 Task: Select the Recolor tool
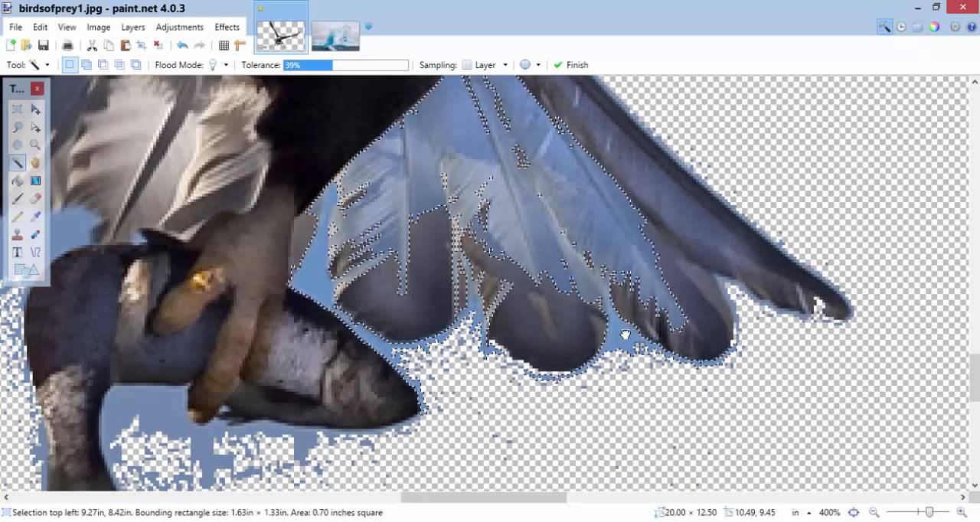pyautogui.click(x=35, y=235)
